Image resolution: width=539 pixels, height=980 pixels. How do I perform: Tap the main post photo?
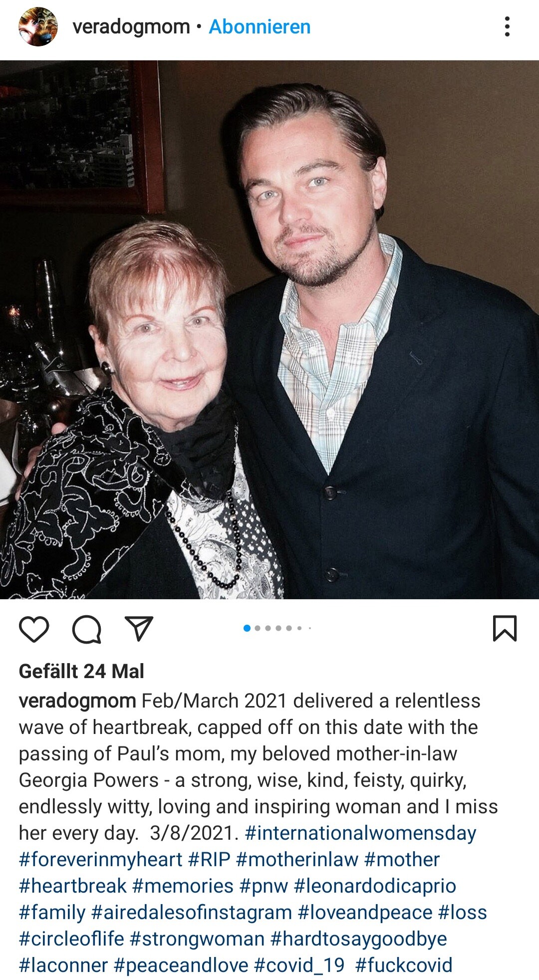click(269, 329)
